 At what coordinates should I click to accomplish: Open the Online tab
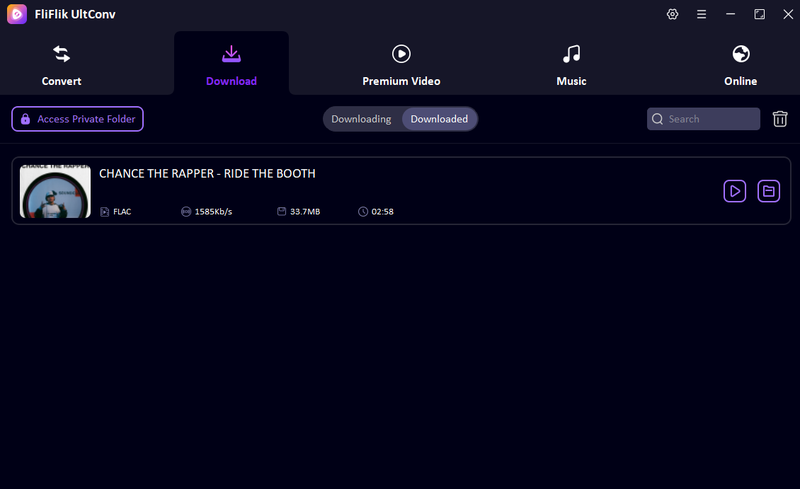tap(740, 66)
